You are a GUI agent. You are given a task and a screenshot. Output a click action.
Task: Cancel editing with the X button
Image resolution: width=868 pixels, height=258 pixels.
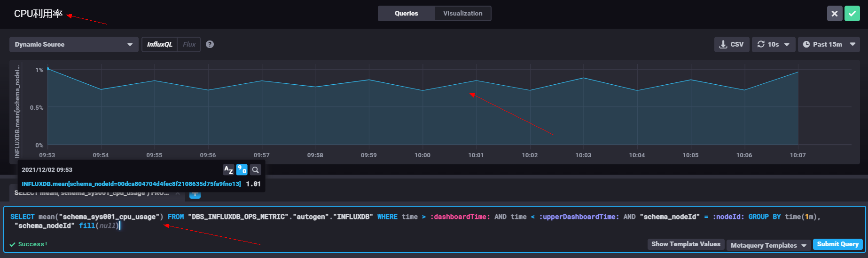point(835,13)
